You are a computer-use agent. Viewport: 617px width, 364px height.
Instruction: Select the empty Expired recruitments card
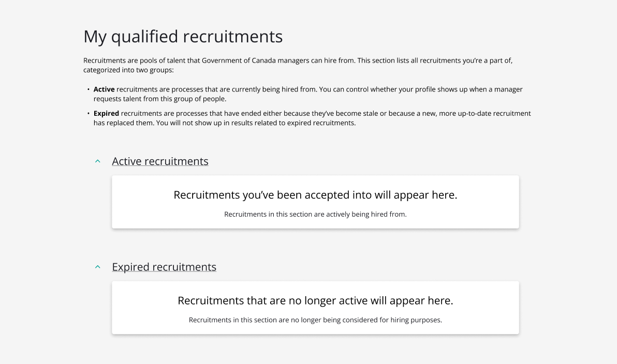(x=315, y=308)
